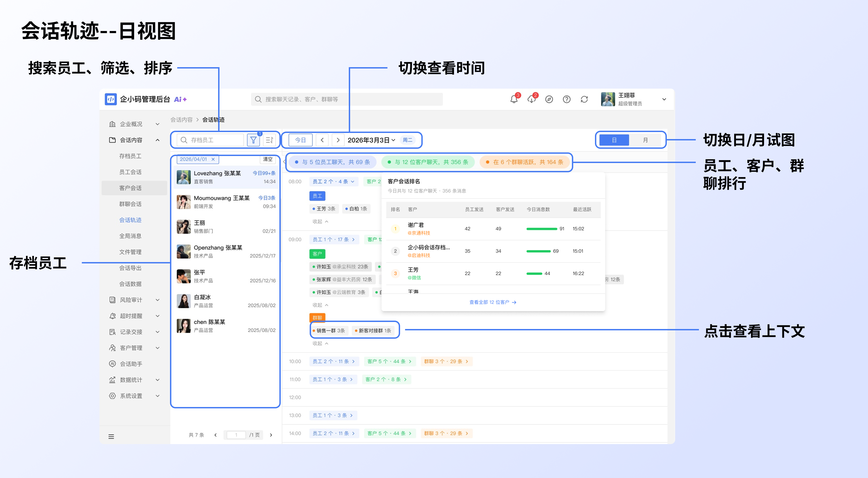Collapse the employee panel arrow

[284, 162]
